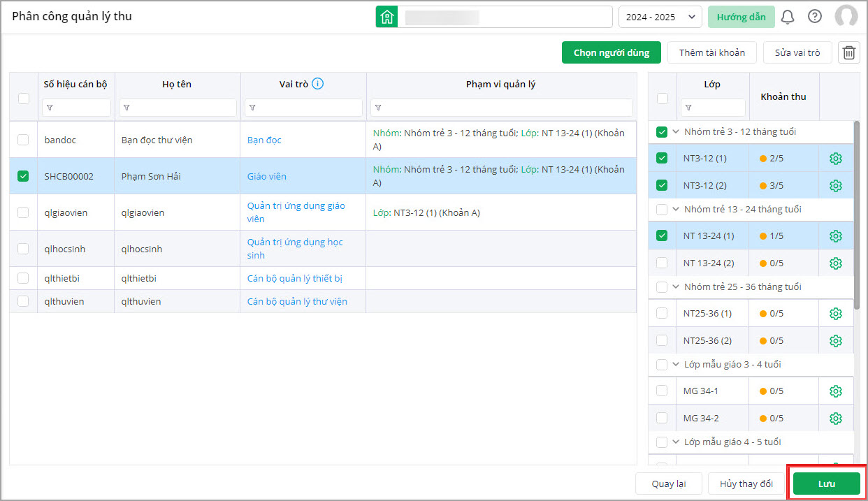
Task: Collapse the Lớp mẫu giáo 3 - 4 tuổi group
Action: click(x=676, y=365)
